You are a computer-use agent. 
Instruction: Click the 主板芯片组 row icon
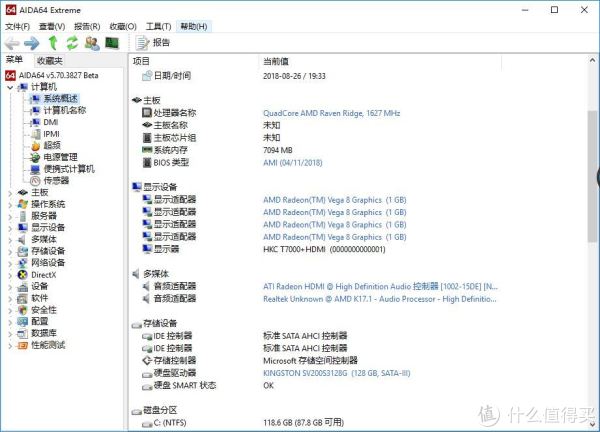coord(147,137)
